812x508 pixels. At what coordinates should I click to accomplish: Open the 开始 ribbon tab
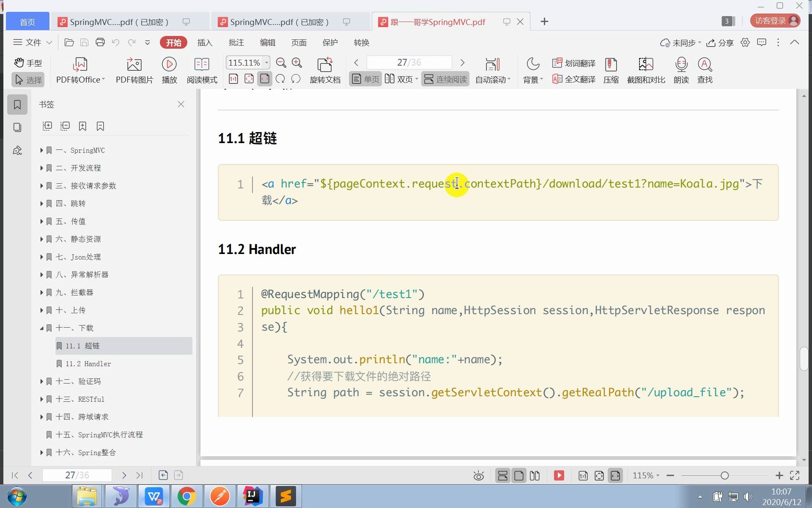[173, 42]
